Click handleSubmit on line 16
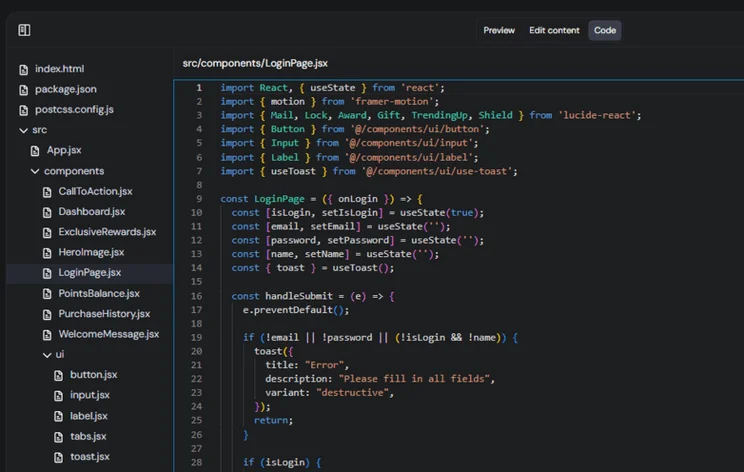 tap(299, 296)
